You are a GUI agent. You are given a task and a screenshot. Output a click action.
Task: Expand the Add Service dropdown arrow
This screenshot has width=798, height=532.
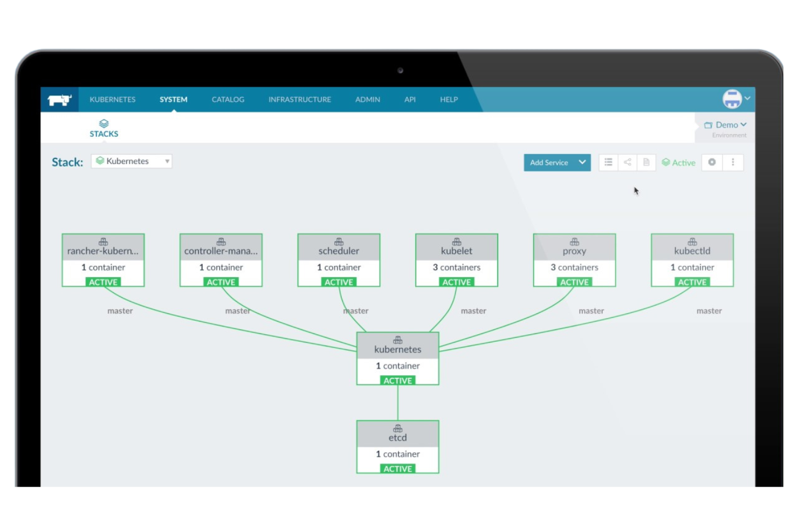pos(582,162)
